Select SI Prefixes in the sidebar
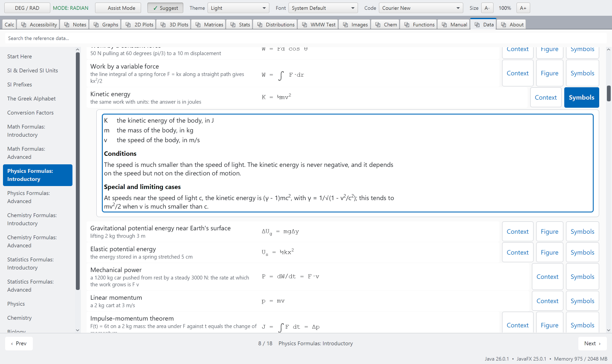 pos(38,85)
